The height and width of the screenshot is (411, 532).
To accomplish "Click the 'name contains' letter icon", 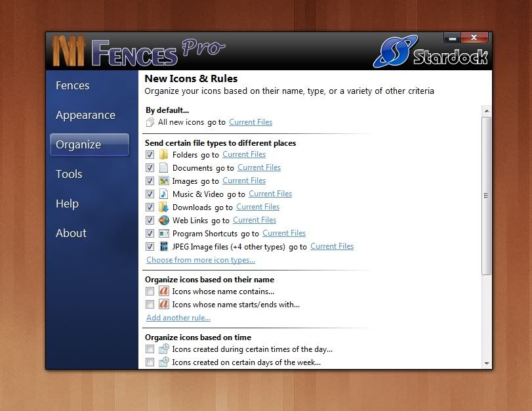I will tap(164, 291).
